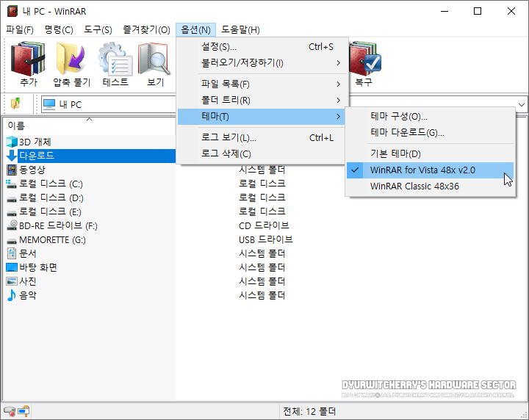Click the 다운로드 arrow icon

coord(12,156)
